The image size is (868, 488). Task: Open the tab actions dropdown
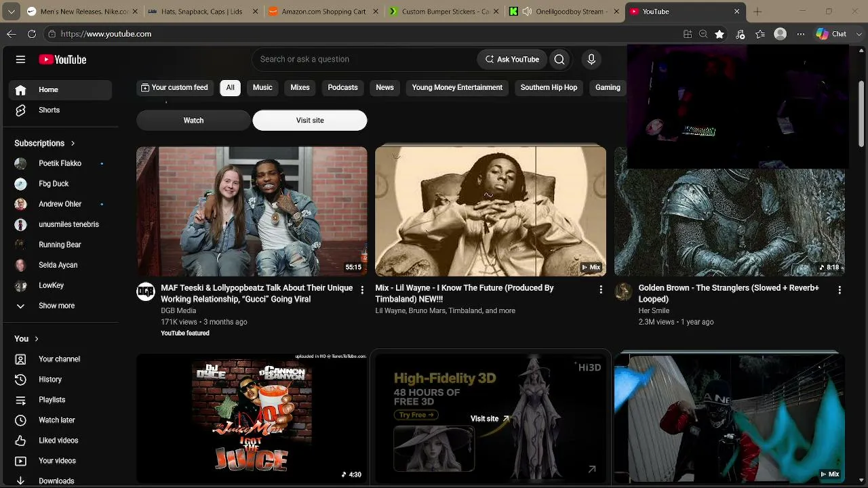pos(12,12)
